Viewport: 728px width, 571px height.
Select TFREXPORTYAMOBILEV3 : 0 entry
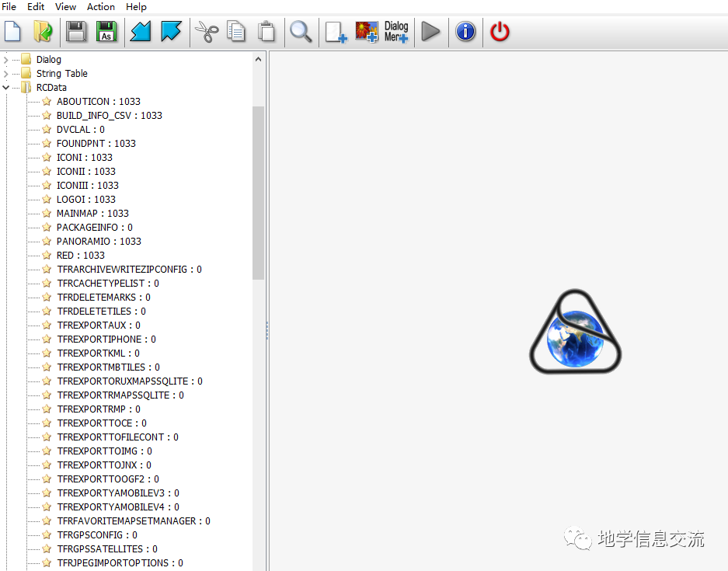[118, 493]
